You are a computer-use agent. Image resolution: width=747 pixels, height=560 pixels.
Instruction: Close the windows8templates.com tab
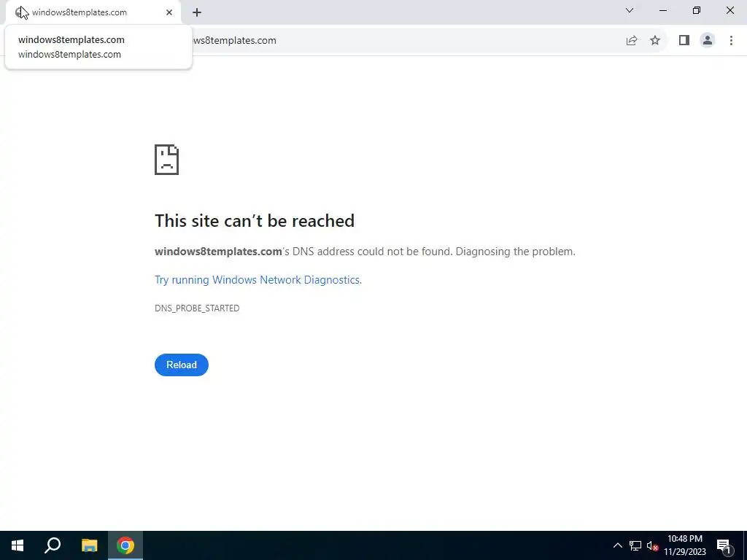(x=169, y=12)
